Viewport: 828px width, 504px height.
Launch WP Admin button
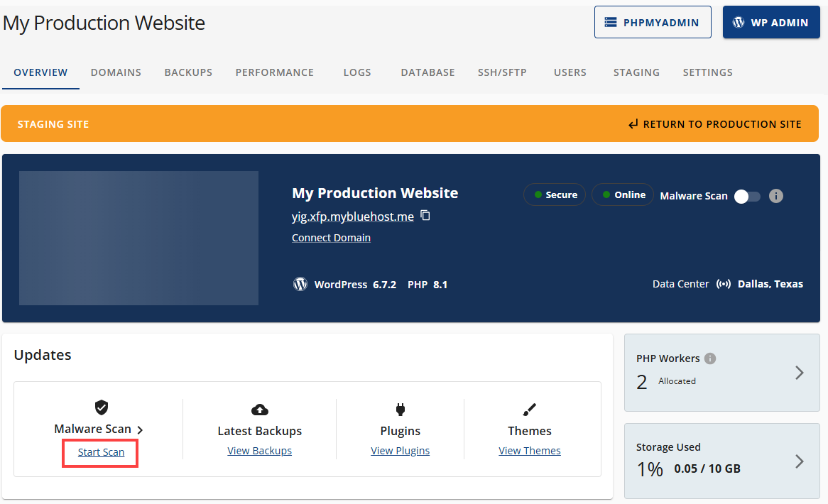770,23
